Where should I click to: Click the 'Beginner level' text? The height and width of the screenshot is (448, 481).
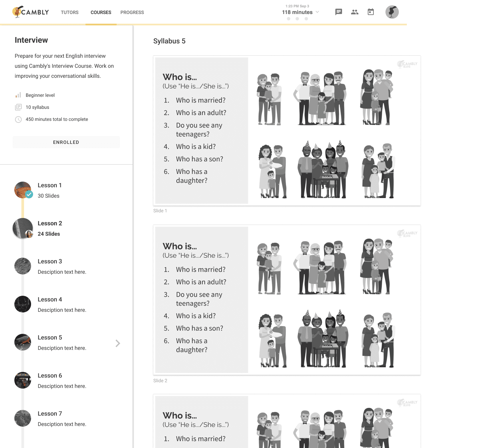(x=40, y=95)
